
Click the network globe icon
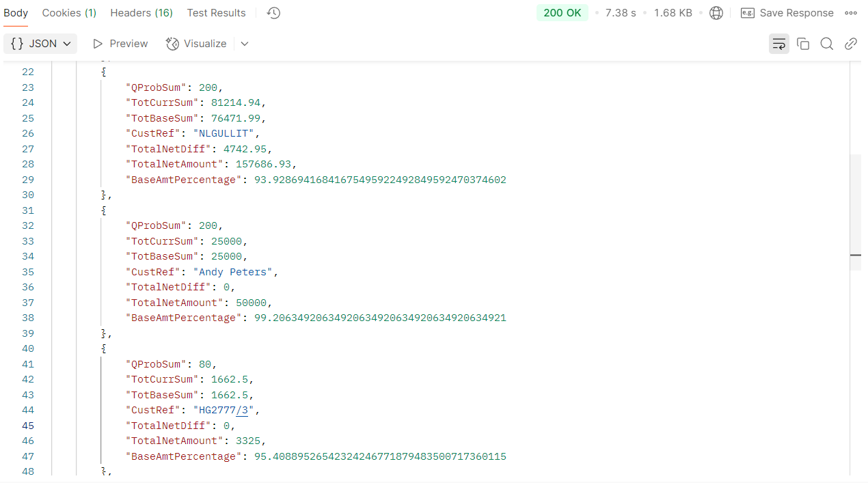(716, 13)
